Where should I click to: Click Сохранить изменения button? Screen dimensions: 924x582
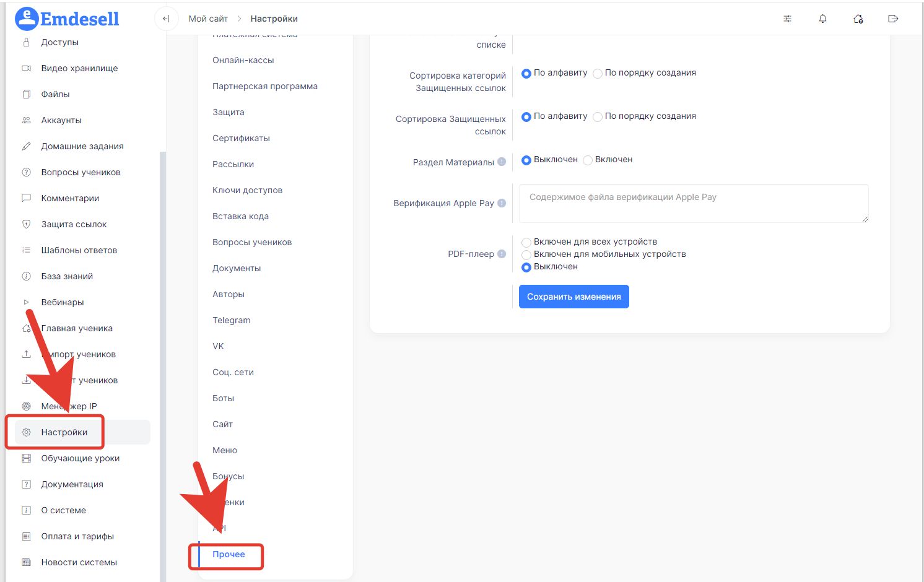pos(574,297)
